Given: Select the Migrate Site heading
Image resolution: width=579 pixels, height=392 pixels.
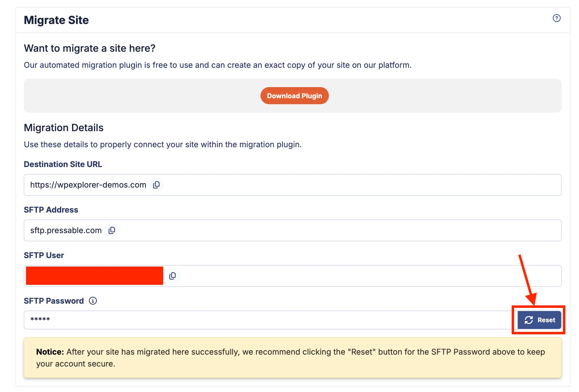Looking at the screenshot, I should point(56,20).
